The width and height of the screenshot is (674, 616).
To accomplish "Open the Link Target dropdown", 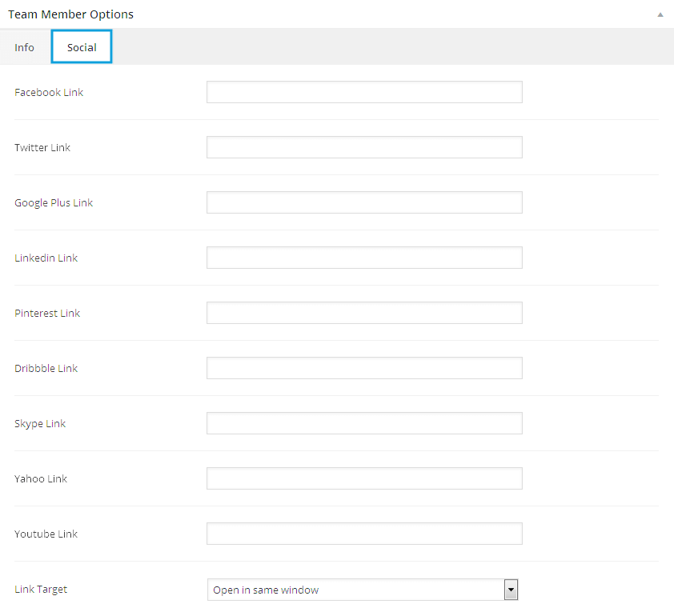I will point(363,590).
